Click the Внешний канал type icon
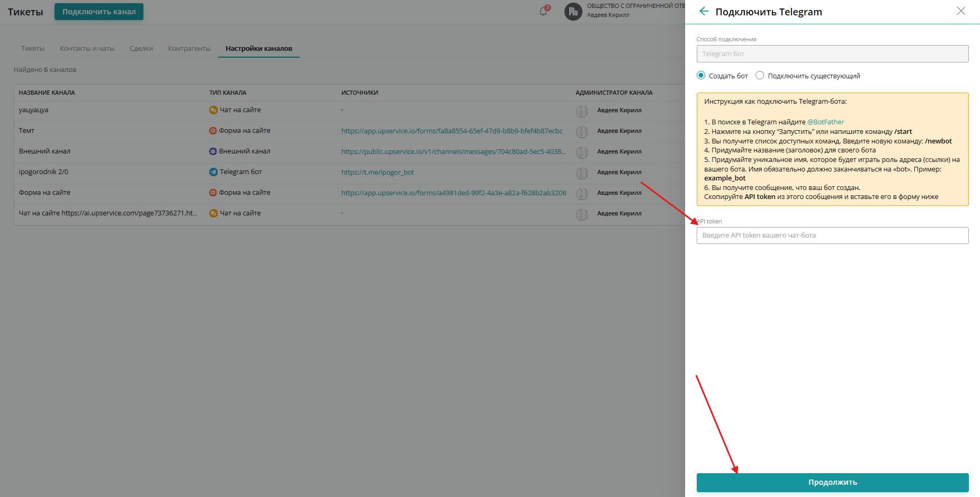Viewport: 980px width, 497px height. (x=213, y=151)
